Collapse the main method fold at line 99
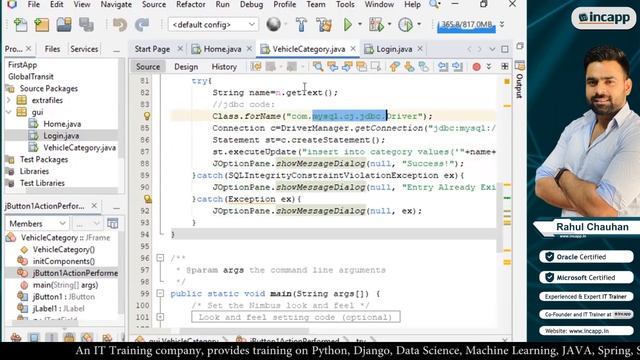 tap(160, 293)
